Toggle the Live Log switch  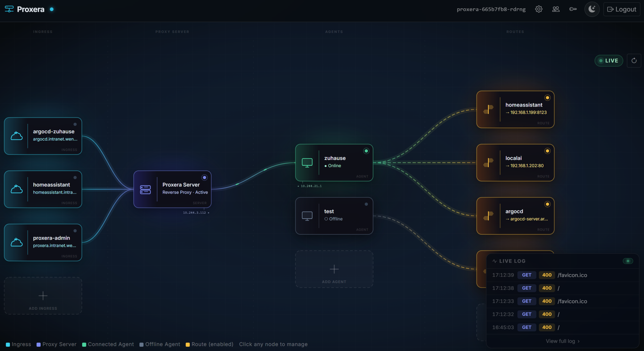(628, 261)
